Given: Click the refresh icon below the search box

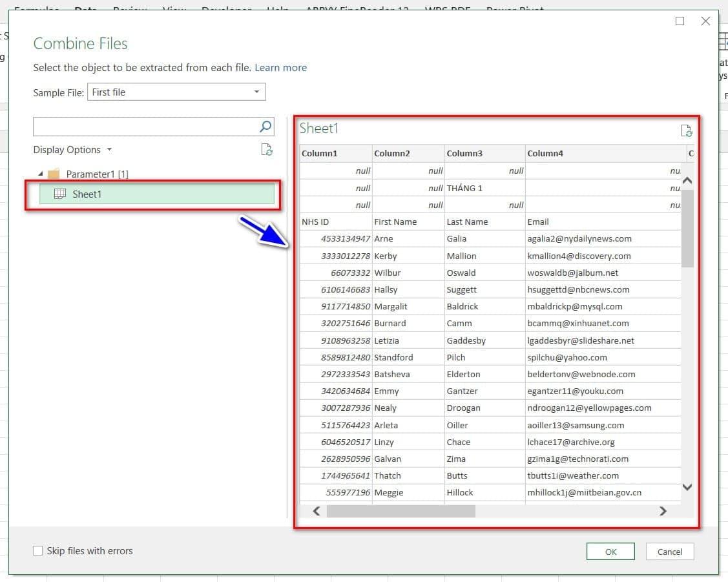Looking at the screenshot, I should pos(266,150).
